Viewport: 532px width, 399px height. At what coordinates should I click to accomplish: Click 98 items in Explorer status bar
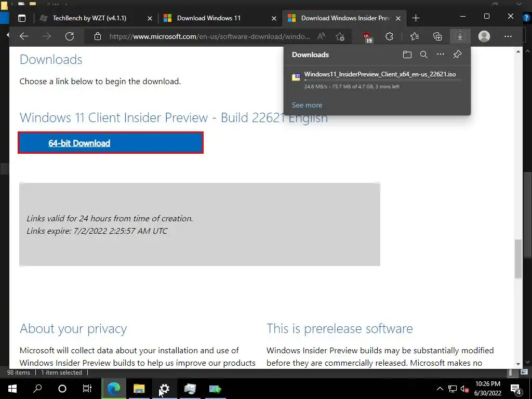click(x=18, y=373)
